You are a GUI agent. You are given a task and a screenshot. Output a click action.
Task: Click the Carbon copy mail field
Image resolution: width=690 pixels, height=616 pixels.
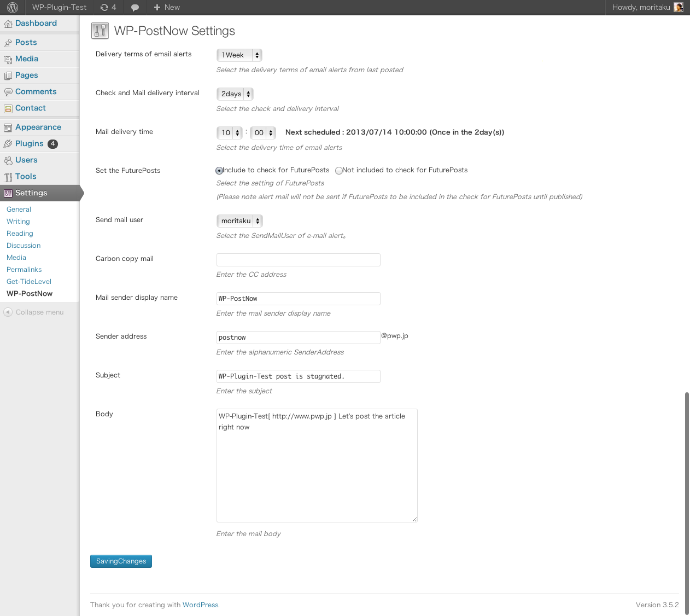pos(299,260)
